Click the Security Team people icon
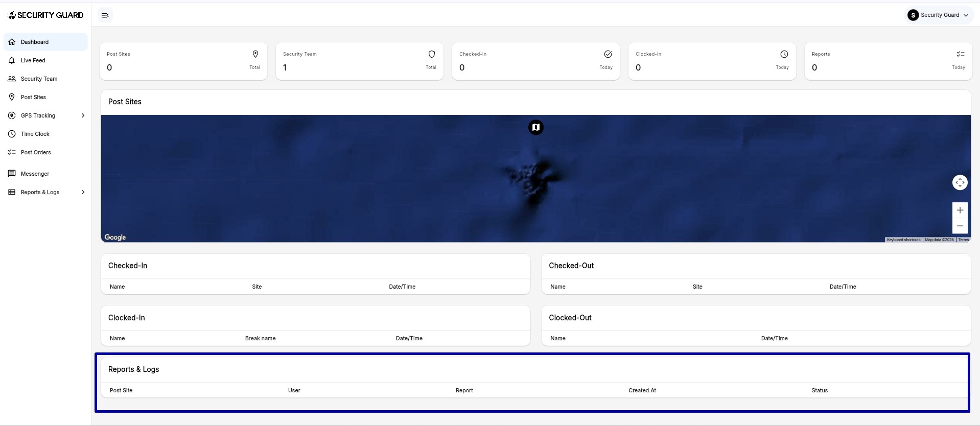The width and height of the screenshot is (980, 426). [12, 79]
